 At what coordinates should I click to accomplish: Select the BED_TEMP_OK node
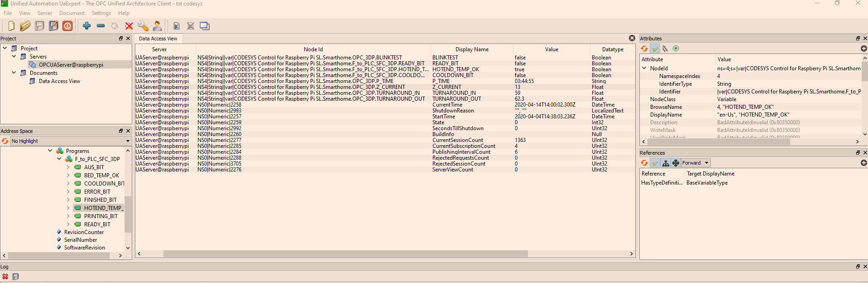101,175
